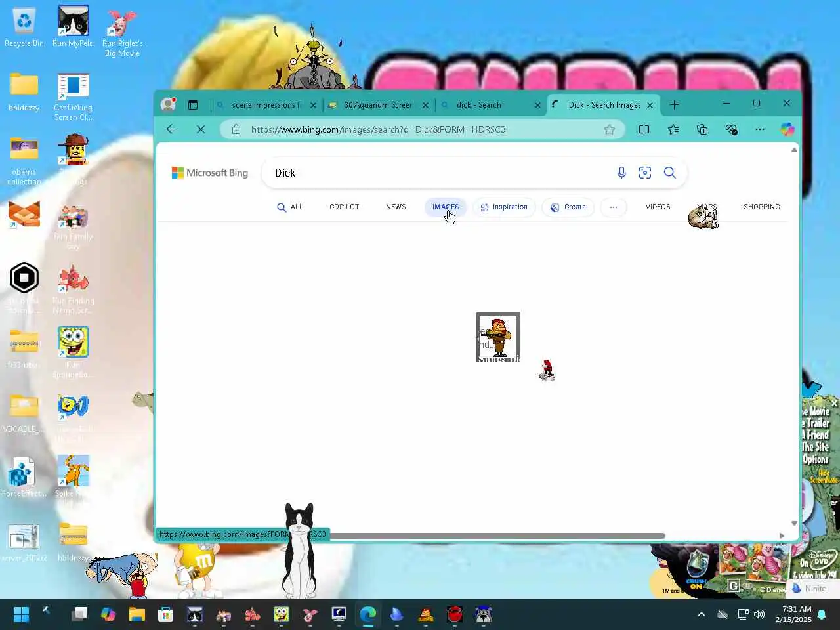Click the browser address bar URL
The height and width of the screenshot is (630, 840).
click(x=378, y=129)
